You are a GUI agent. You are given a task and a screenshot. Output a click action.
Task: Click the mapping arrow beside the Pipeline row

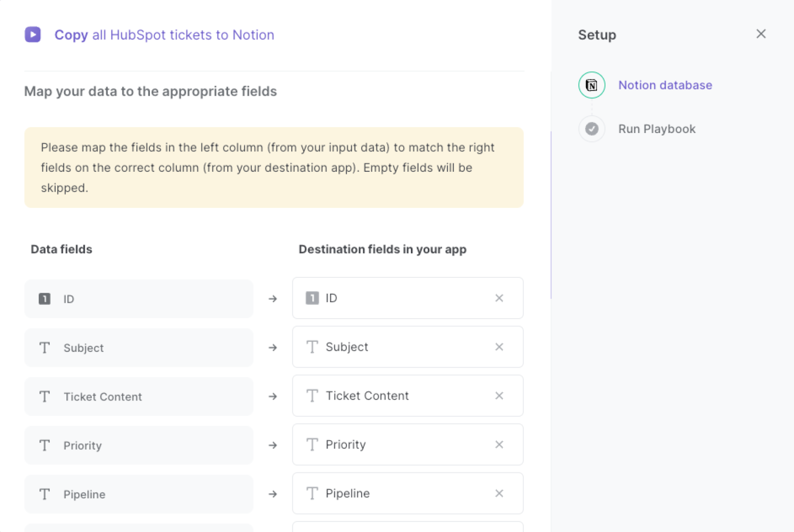pos(273,494)
